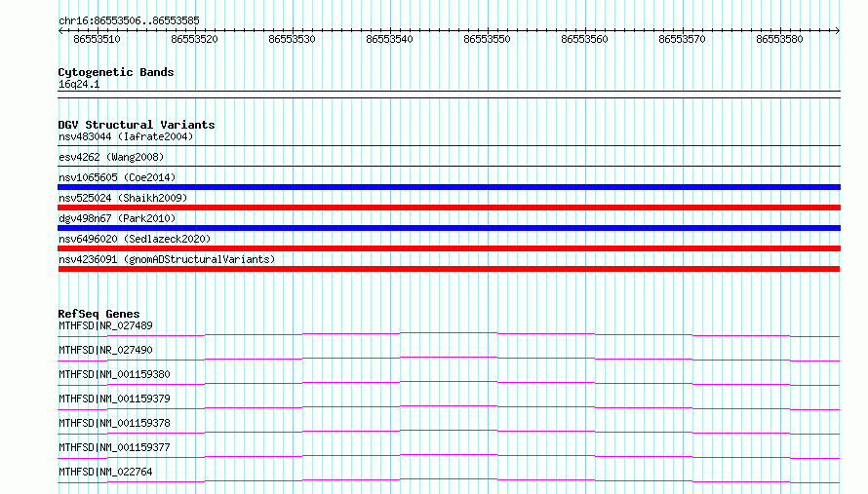Screen dimensions: 868x494
Task: Open variant dgv498n67 (Park2010)
Action: [117, 218]
